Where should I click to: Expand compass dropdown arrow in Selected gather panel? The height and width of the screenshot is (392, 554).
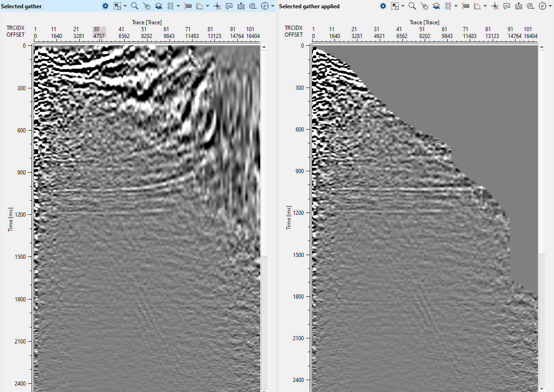[273, 6]
